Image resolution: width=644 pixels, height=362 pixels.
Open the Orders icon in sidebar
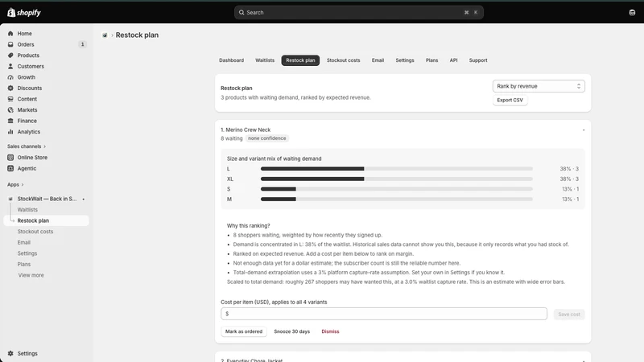(x=10, y=44)
